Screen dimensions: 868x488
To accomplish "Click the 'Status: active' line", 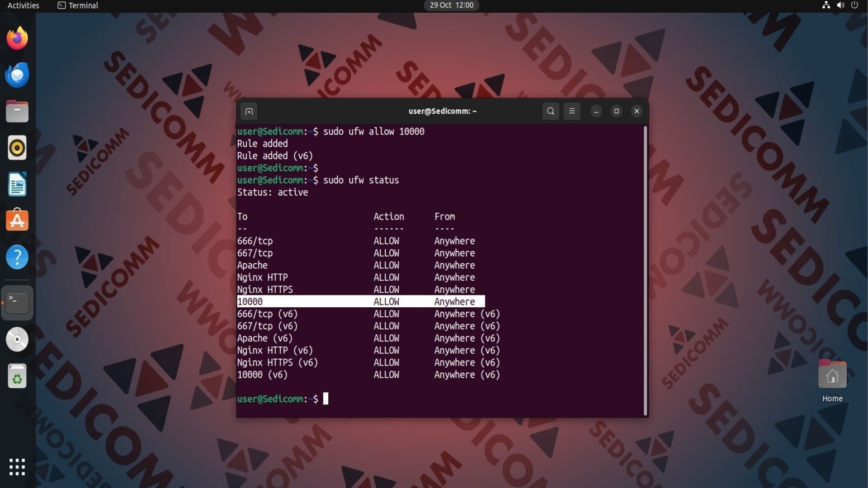I will [x=273, y=192].
